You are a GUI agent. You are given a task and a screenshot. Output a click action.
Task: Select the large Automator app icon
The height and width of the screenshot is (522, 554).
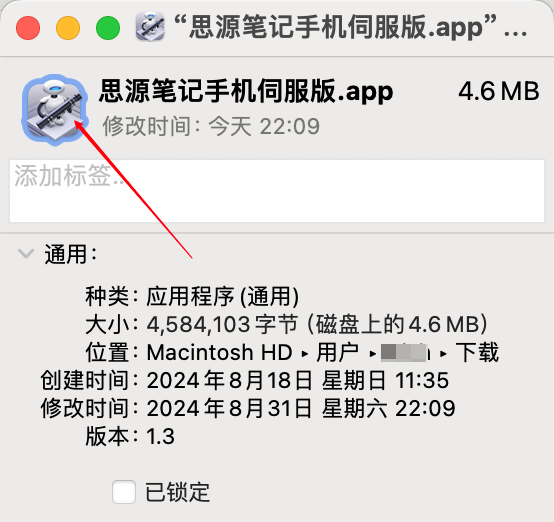[x=55, y=110]
